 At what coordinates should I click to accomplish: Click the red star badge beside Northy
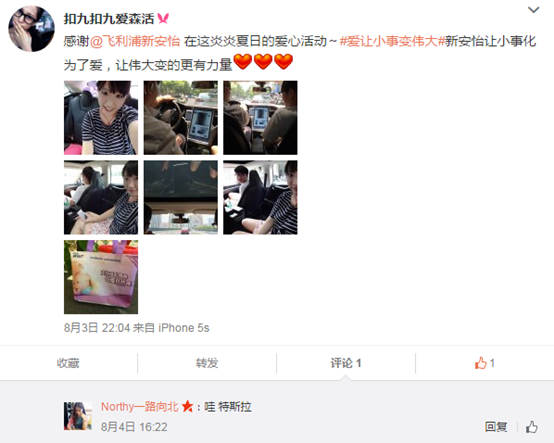[x=187, y=407]
